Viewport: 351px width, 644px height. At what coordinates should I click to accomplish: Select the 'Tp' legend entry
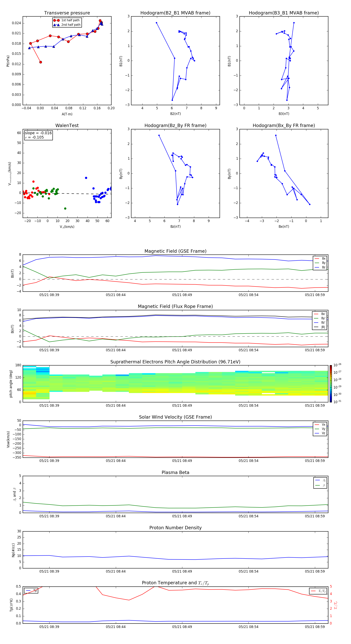point(31,591)
